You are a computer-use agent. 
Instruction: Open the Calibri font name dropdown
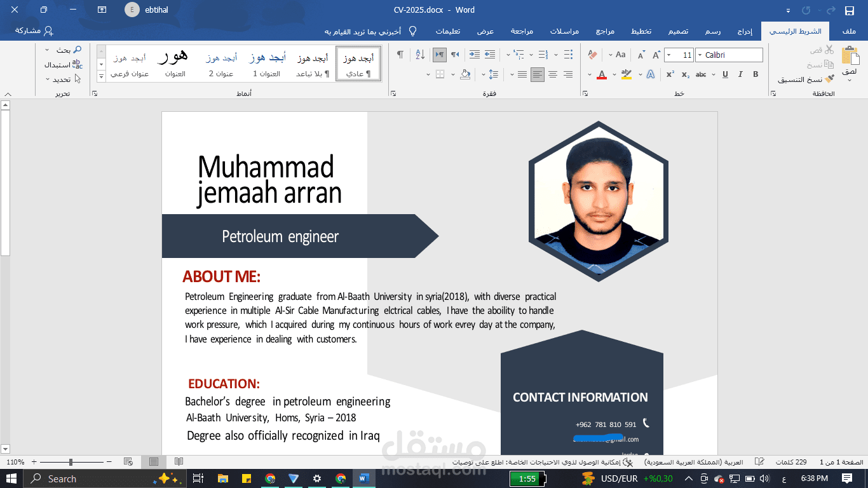[x=700, y=55]
